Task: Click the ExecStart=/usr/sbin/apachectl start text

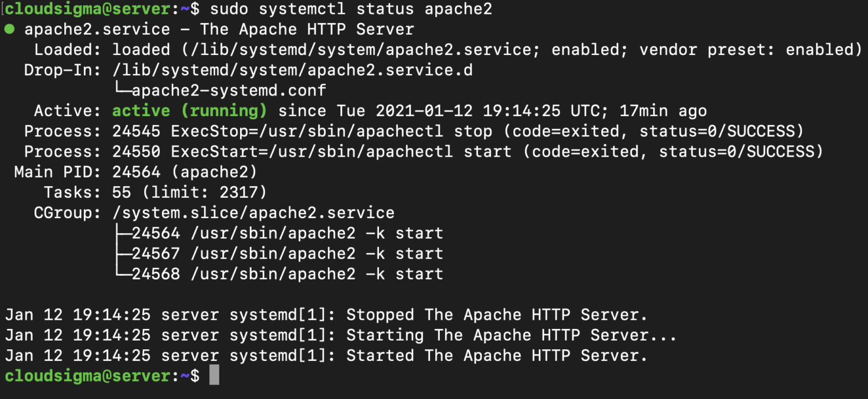Action: pyautogui.click(x=341, y=152)
